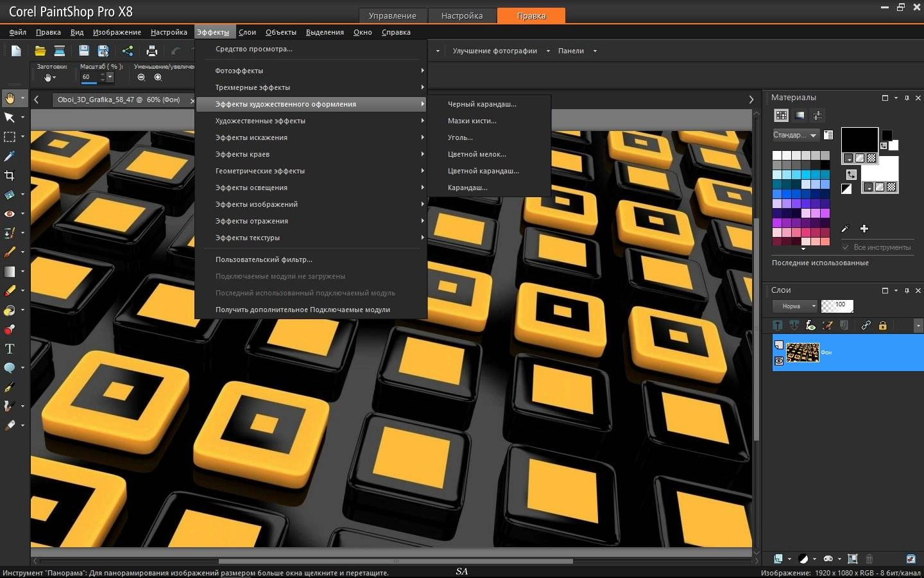The height and width of the screenshot is (578, 924).
Task: Expand the Панели dropdown
Action: click(595, 51)
